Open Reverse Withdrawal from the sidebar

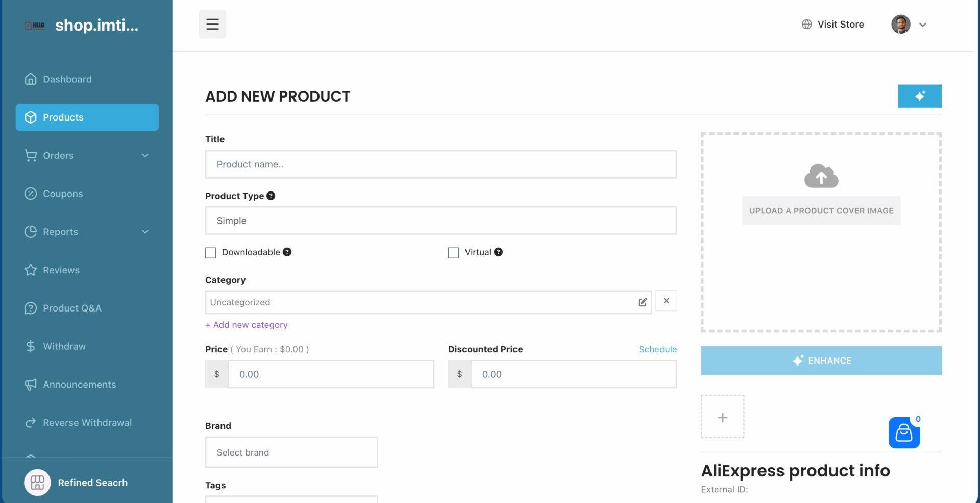(x=87, y=422)
